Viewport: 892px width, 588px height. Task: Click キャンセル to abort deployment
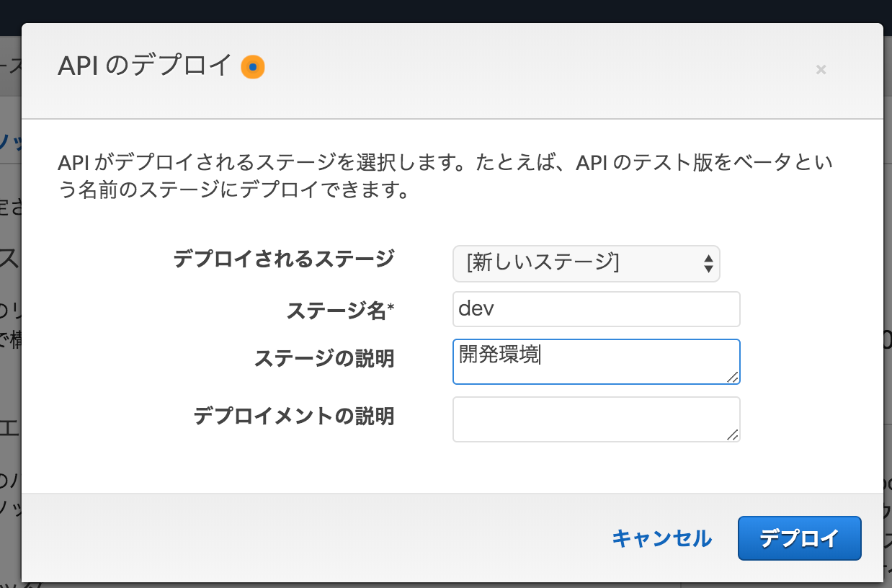click(661, 538)
